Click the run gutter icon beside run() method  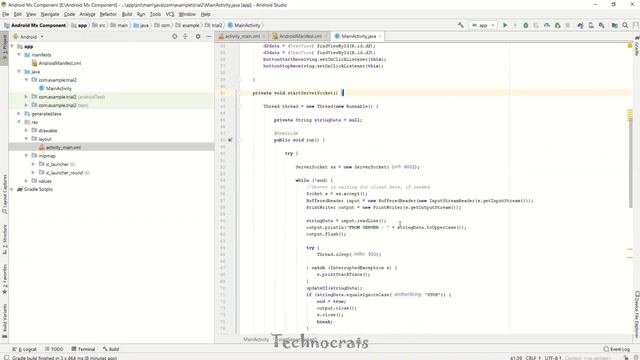[230, 140]
